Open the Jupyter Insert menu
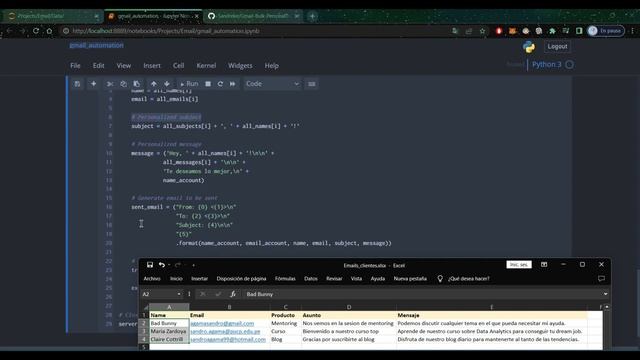 point(152,66)
